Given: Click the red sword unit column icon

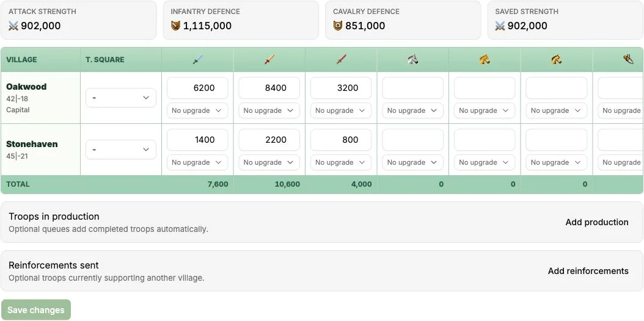Looking at the screenshot, I should tap(342, 60).
